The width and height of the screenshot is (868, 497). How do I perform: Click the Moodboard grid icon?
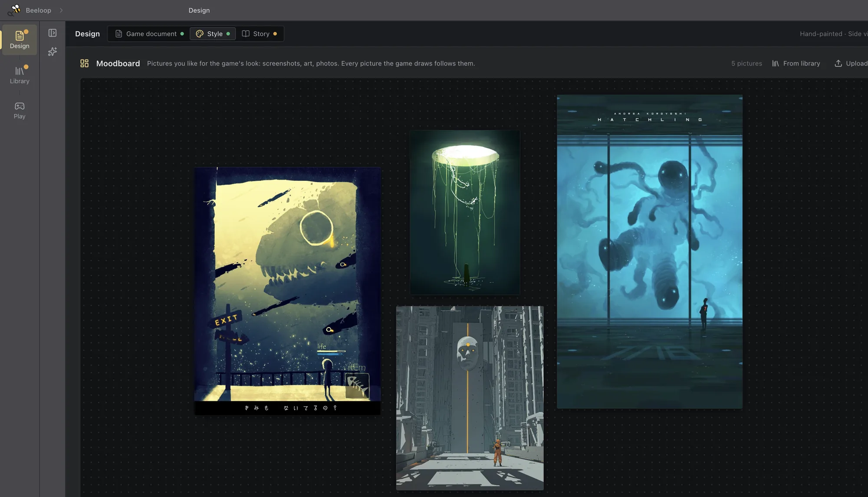point(85,63)
